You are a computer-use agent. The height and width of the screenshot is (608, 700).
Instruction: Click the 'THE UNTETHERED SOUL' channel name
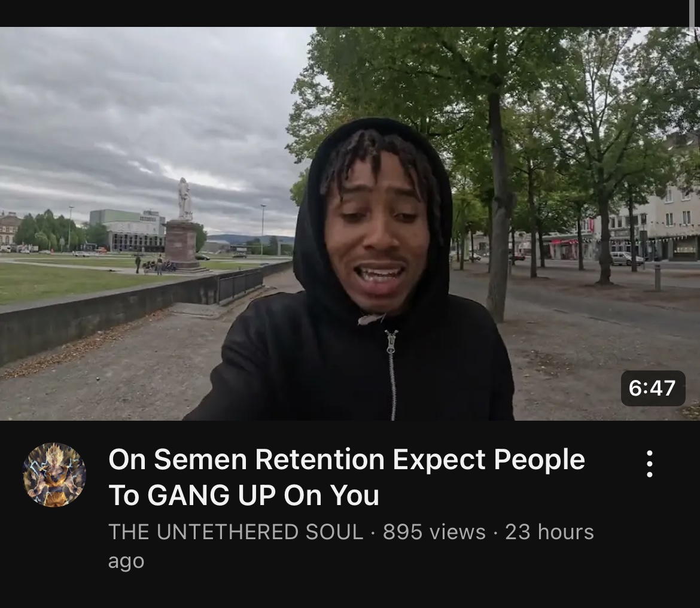point(236,531)
